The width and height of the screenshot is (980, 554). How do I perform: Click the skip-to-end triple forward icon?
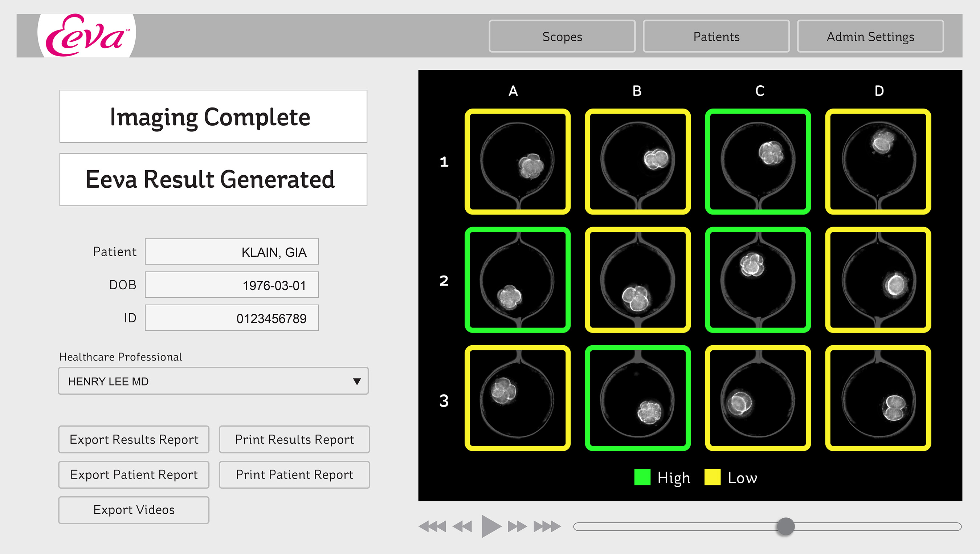tap(547, 527)
